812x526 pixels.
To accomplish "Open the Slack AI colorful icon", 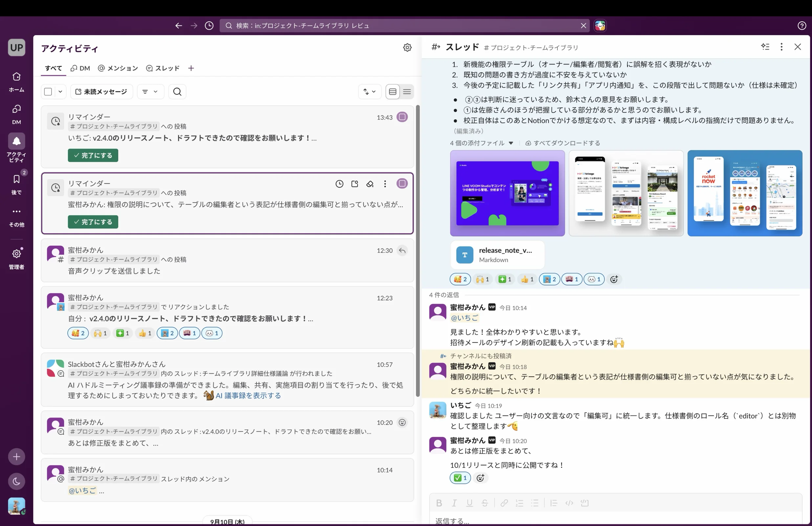I will tap(600, 26).
